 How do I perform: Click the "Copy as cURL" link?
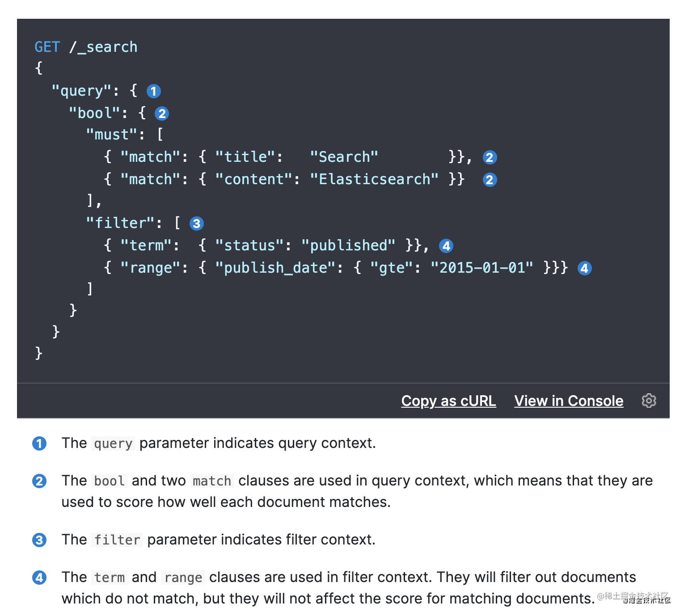448,401
